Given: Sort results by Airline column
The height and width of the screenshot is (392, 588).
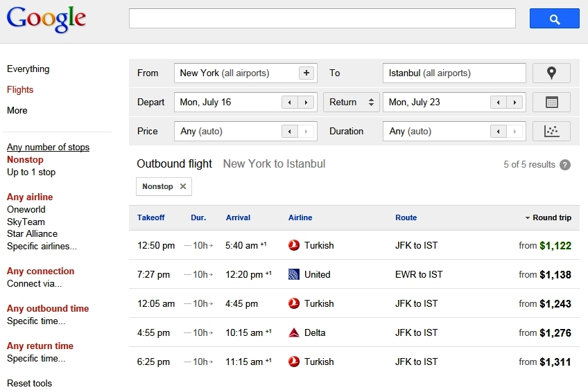Looking at the screenshot, I should [x=300, y=217].
